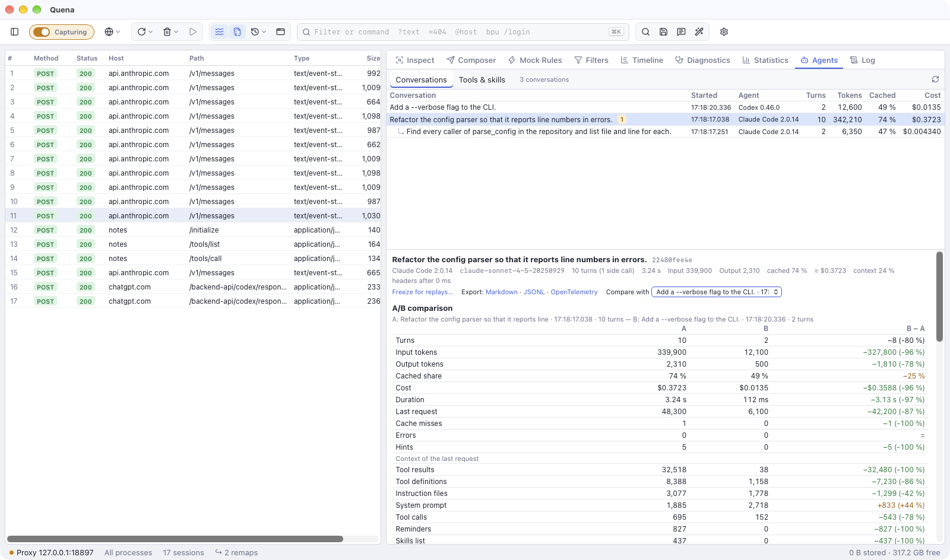Click the horizontal scrollbar in request list
The height and width of the screenshot is (560, 950).
click(x=175, y=539)
